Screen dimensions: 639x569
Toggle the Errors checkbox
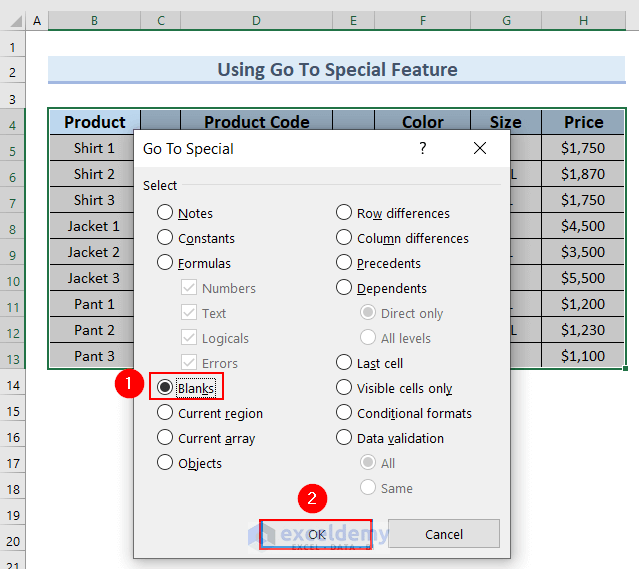[189, 363]
